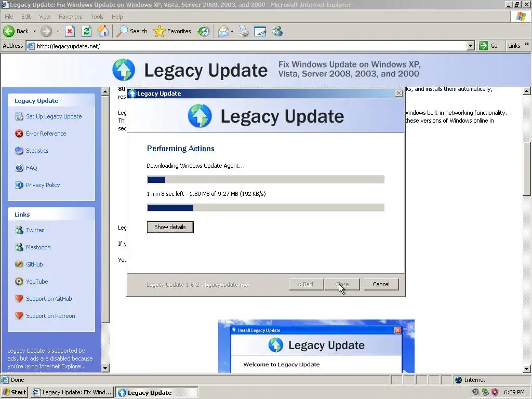Open the Edit menu
Image resolution: width=532 pixels, height=399 pixels.
[x=26, y=17]
